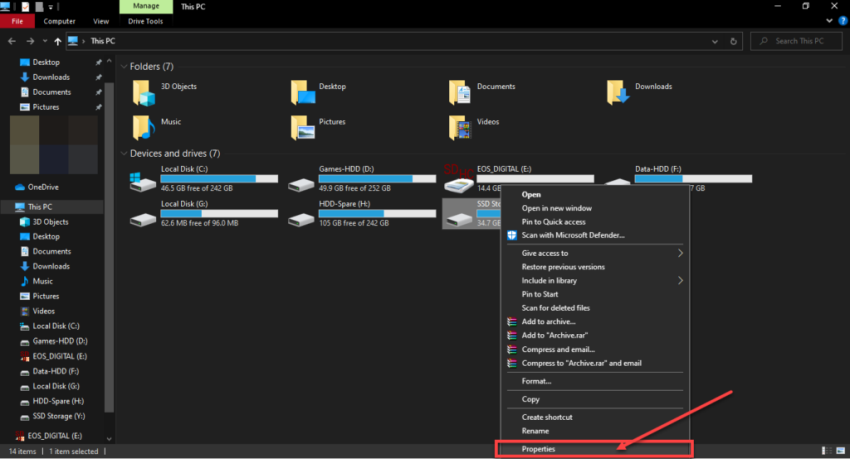850x459 pixels.
Task: Open HDD-Spare (H:) in navigation pane
Action: click(x=52, y=402)
